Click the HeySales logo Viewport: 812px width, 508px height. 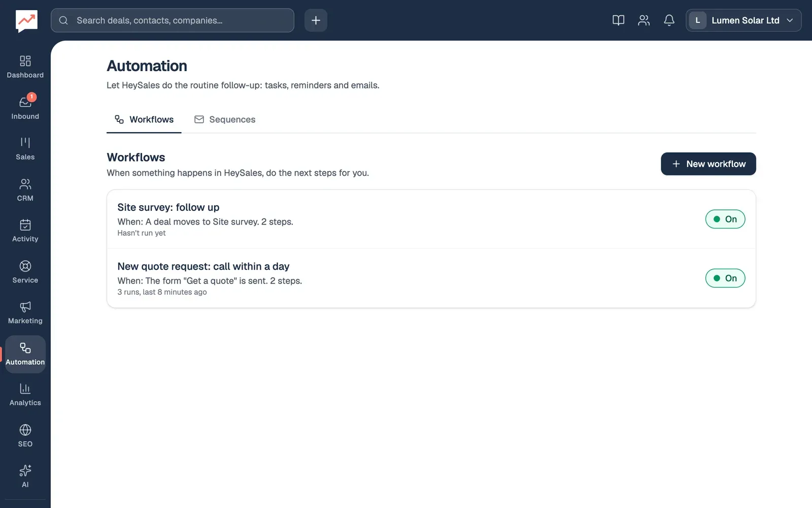point(26,21)
